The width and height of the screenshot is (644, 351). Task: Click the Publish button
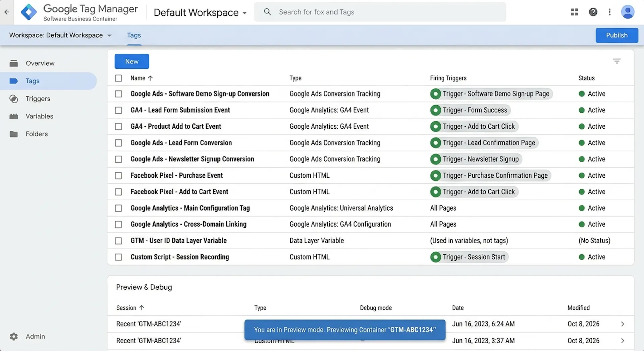pyautogui.click(x=617, y=35)
